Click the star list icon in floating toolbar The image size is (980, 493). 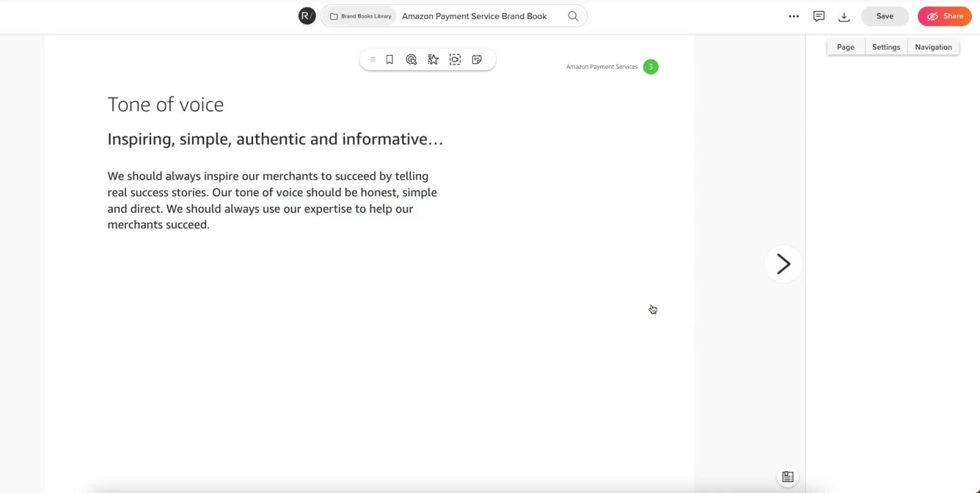coord(433,60)
